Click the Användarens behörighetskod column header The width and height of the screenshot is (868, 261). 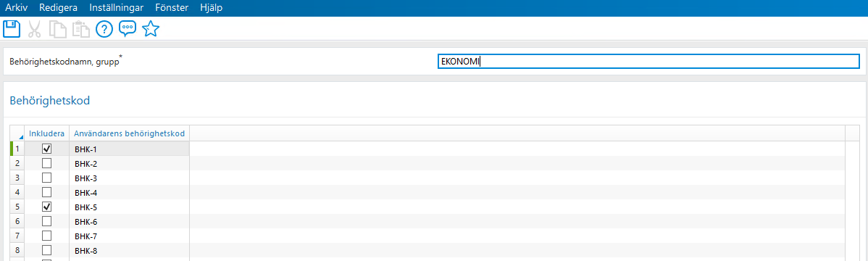pos(130,133)
